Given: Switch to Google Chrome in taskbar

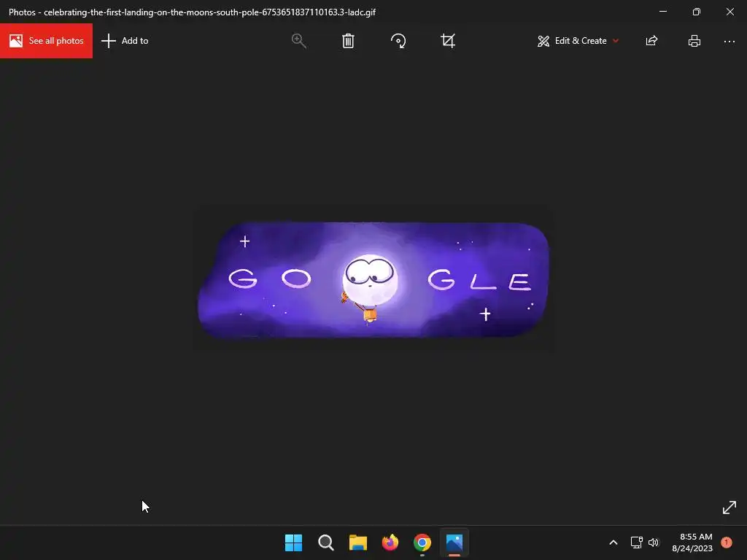Looking at the screenshot, I should point(422,542).
